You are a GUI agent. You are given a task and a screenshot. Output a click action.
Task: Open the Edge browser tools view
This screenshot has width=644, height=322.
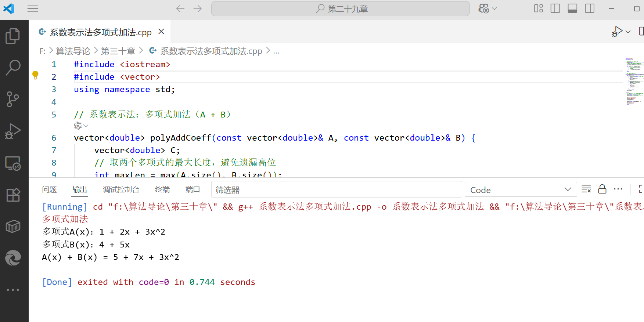click(13, 258)
